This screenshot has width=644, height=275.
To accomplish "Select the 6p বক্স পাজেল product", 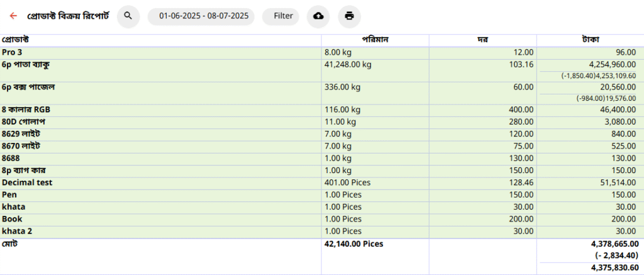I will (x=28, y=87).
